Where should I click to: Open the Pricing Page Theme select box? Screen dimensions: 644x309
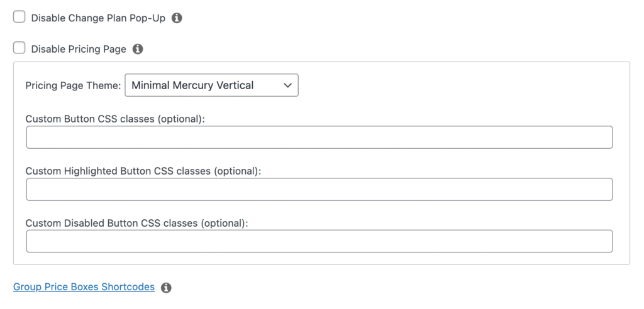tap(211, 85)
